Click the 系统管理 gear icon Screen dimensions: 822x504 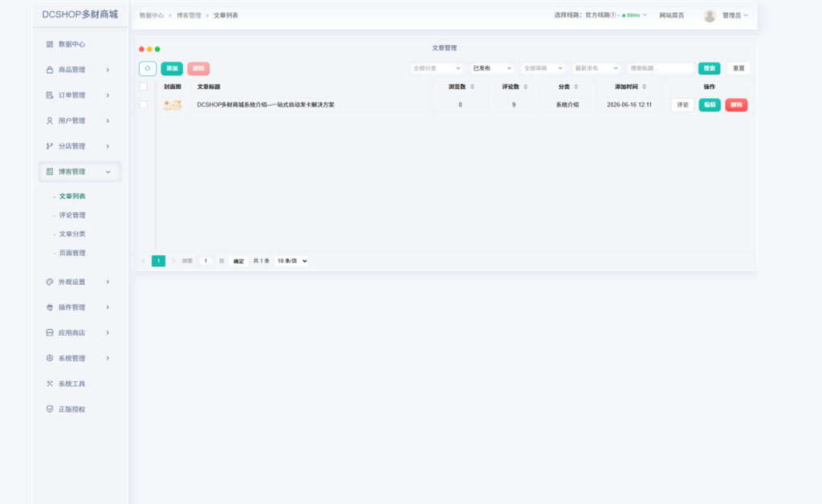50,359
